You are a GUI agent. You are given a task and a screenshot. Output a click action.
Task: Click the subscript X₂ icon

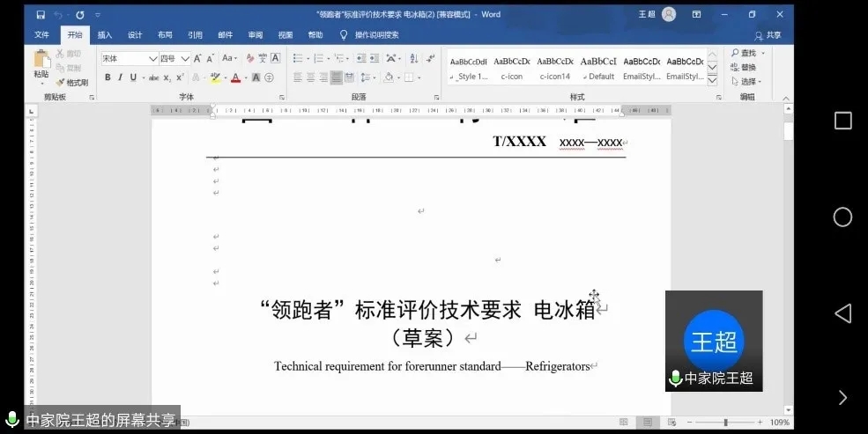tap(167, 77)
